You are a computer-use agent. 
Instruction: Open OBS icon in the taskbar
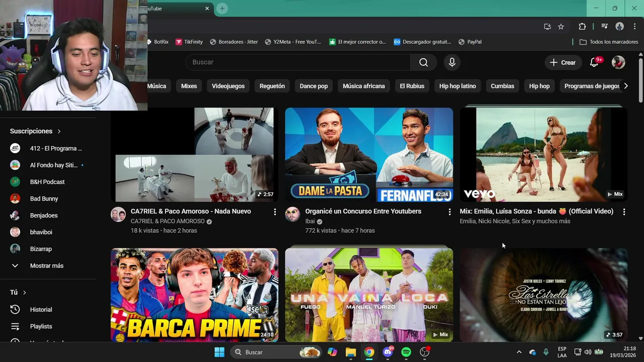[x=425, y=352]
